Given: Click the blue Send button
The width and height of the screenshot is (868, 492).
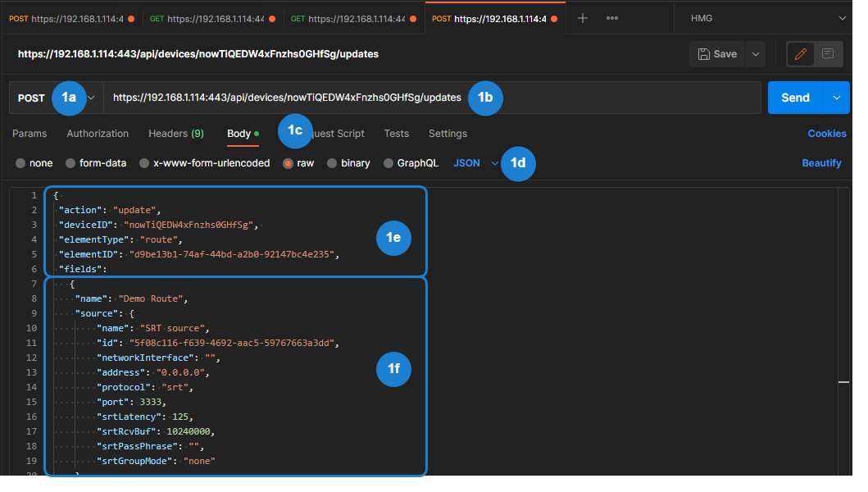Looking at the screenshot, I should tap(795, 98).
